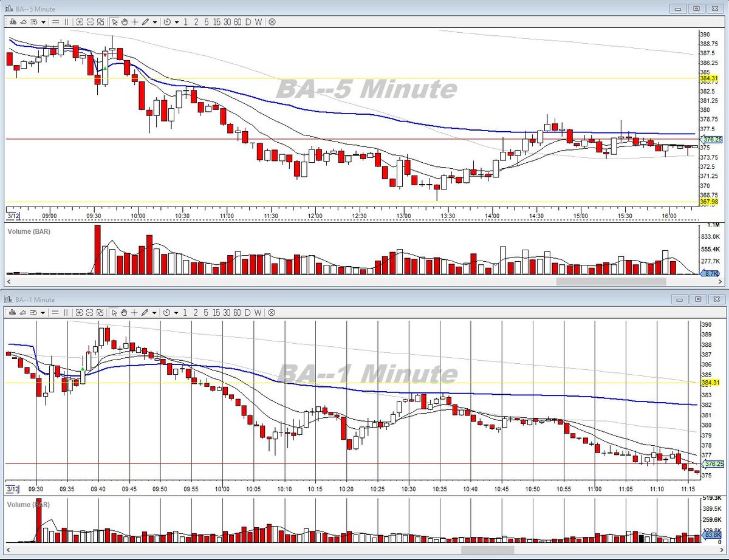The image size is (729, 560).
Task: Select horizontal line tool in BA--5 Minute window
Action: point(55,22)
